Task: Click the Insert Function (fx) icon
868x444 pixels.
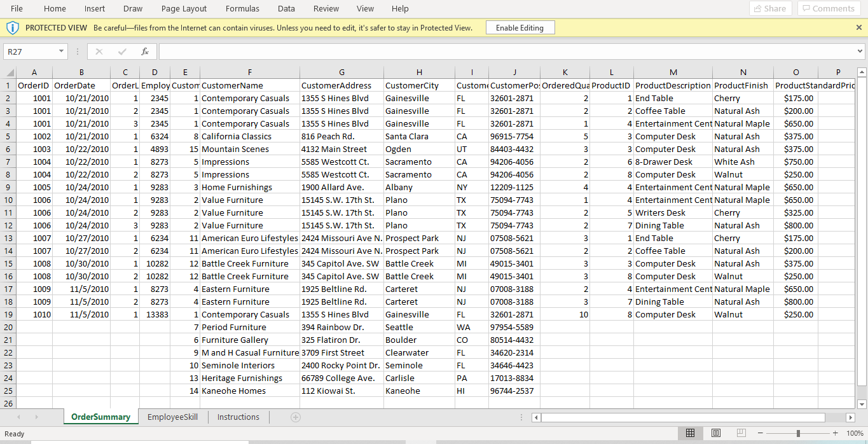Action: pos(145,50)
